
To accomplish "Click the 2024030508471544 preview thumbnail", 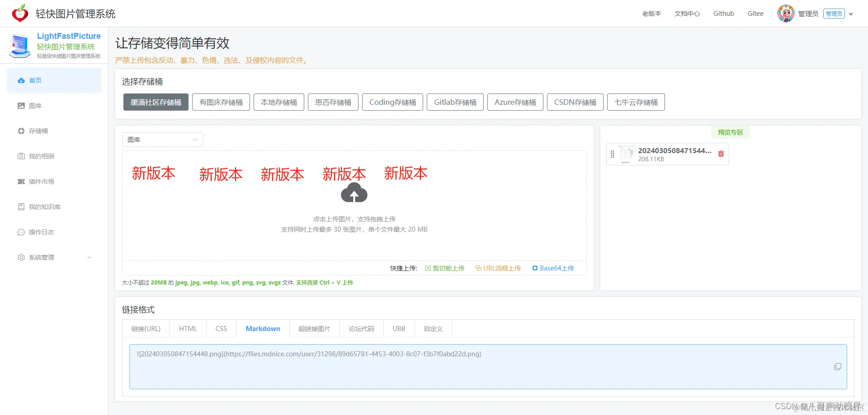I will click(626, 154).
